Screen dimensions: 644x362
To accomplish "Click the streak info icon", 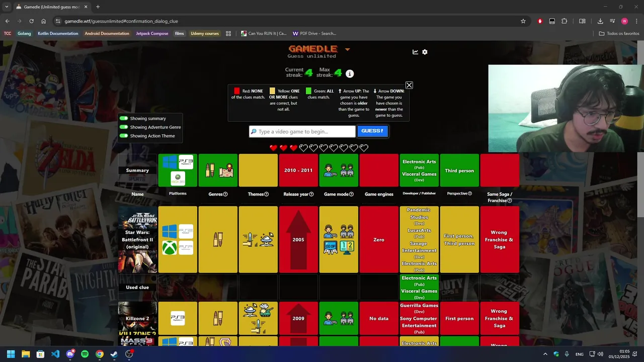I will point(350,74).
